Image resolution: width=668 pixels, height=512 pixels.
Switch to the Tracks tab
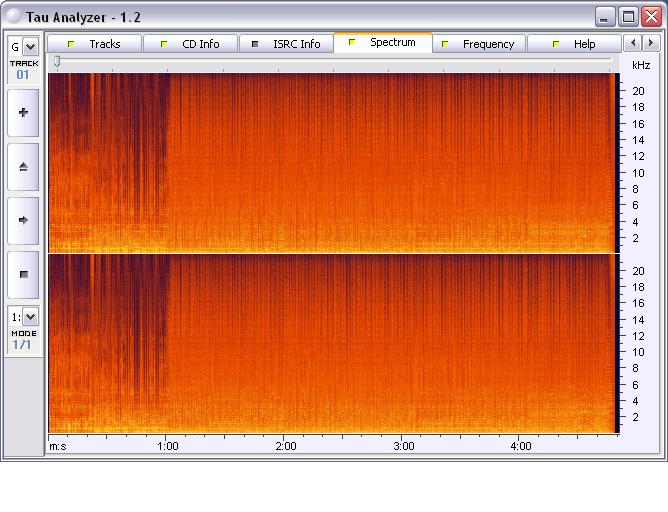point(95,44)
